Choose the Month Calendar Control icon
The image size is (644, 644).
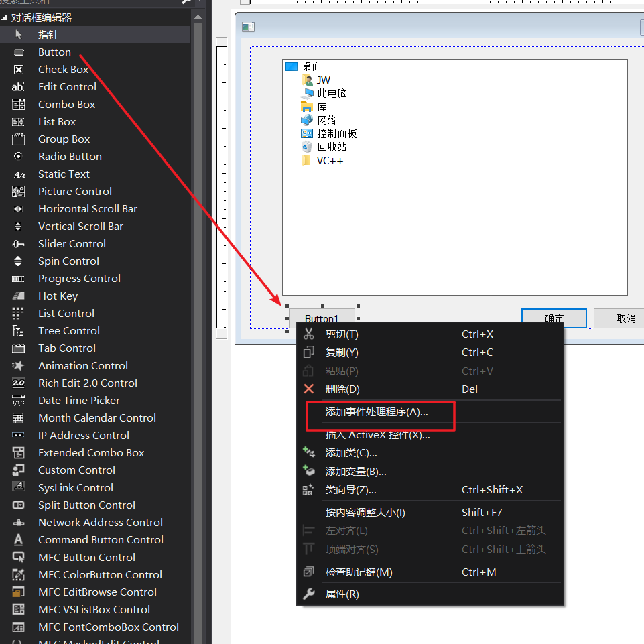18,419
